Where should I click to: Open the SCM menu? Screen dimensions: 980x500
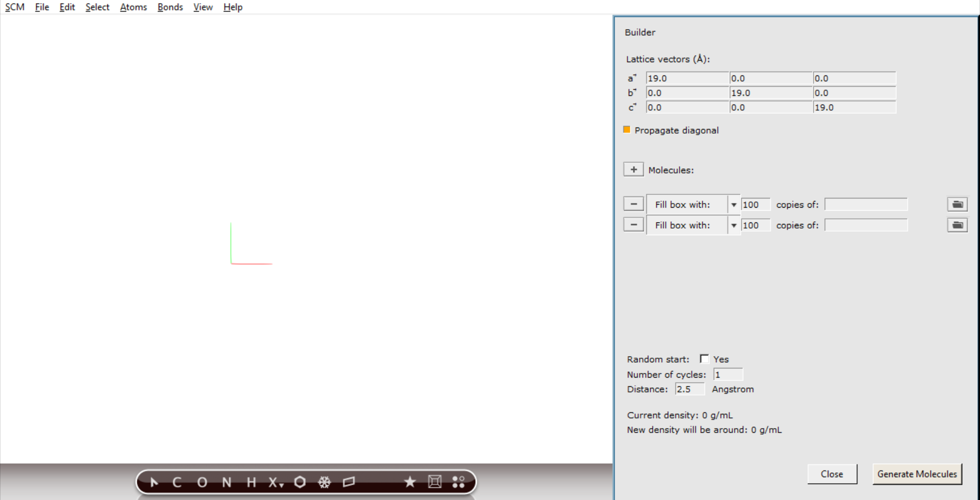(15, 7)
